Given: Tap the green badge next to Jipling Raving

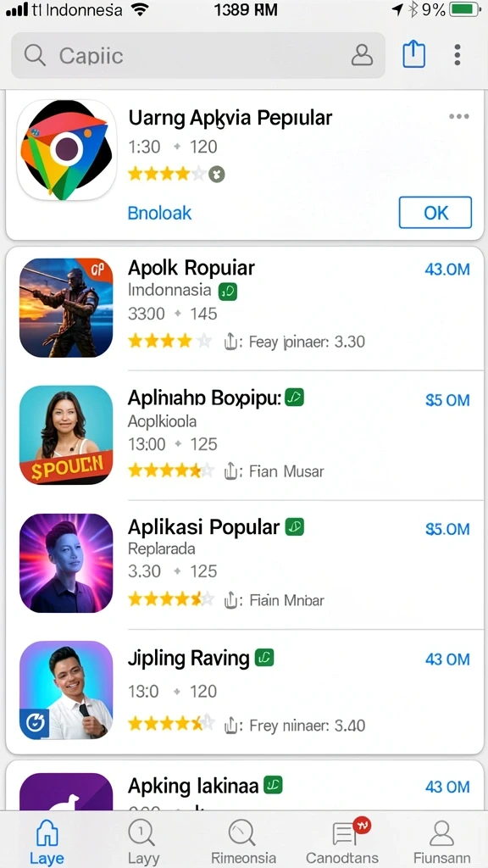Looking at the screenshot, I should [264, 658].
